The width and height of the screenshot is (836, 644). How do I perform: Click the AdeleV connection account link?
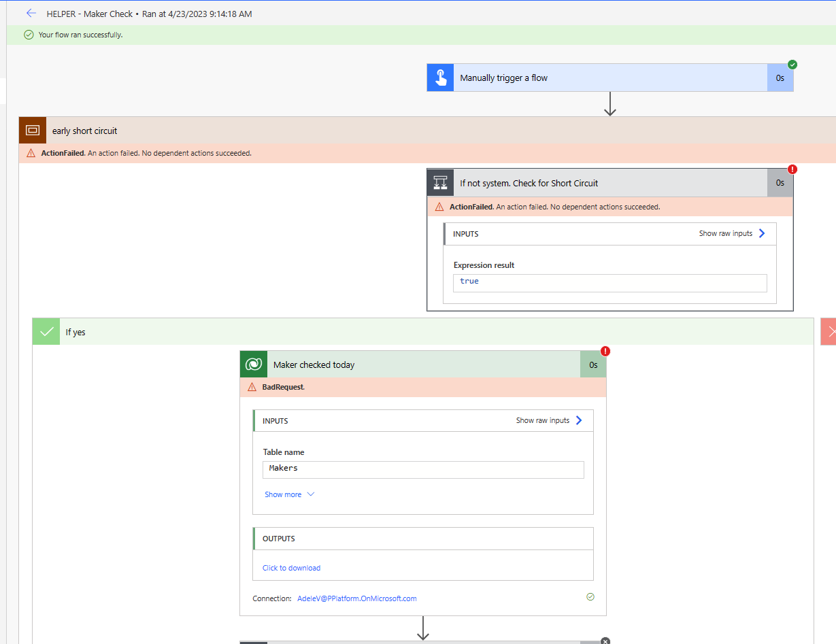[x=356, y=598]
